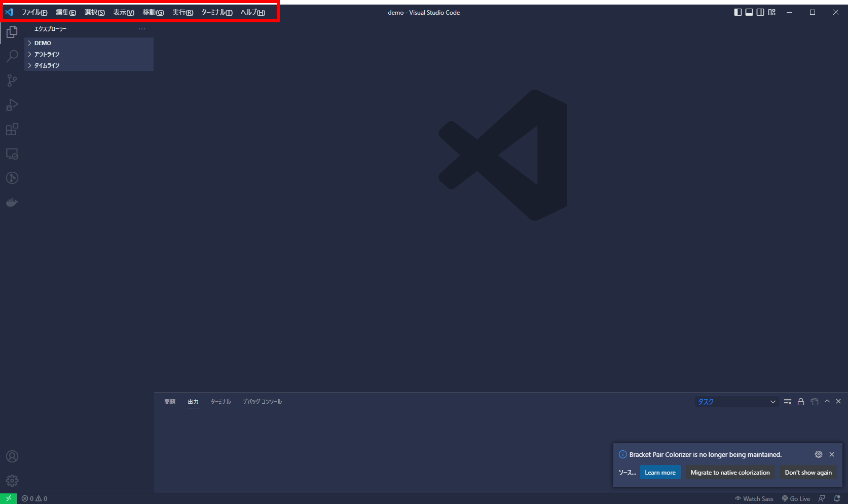Image resolution: width=848 pixels, height=504 pixels.
Task: Open the タスク output channel dropdown
Action: tap(736, 401)
